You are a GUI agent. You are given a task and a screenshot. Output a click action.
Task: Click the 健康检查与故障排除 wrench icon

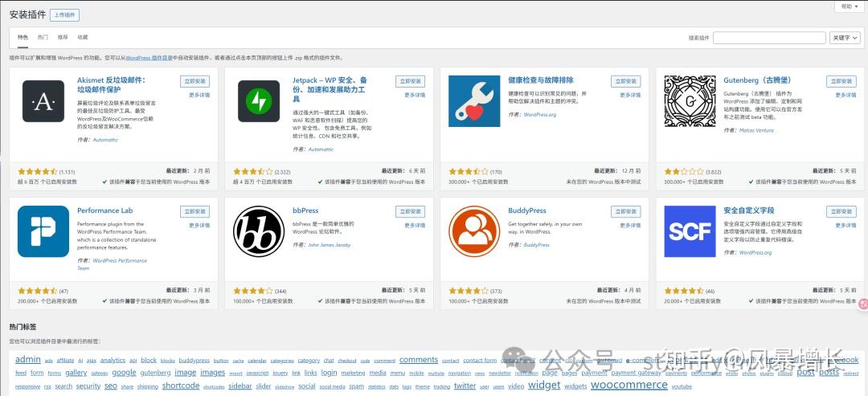(x=474, y=101)
